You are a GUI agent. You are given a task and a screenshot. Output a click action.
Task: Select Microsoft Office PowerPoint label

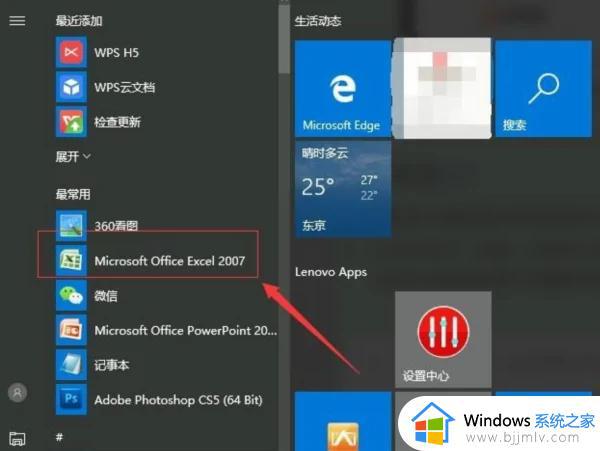[x=186, y=331]
